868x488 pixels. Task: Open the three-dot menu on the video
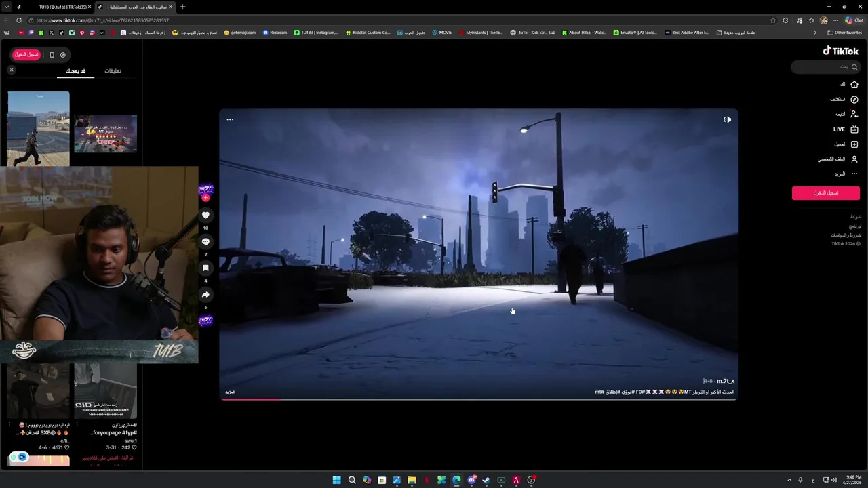pyautogui.click(x=230, y=119)
